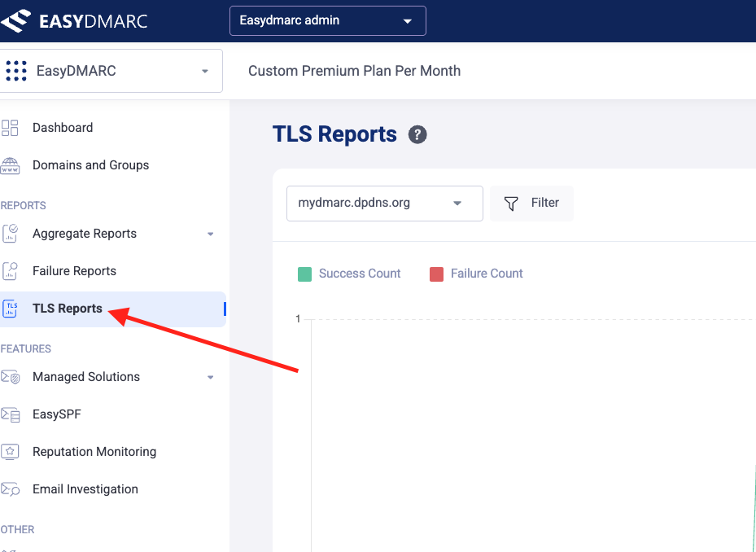
Task: Open the Easydmarc admin account dropdown
Action: 328,20
